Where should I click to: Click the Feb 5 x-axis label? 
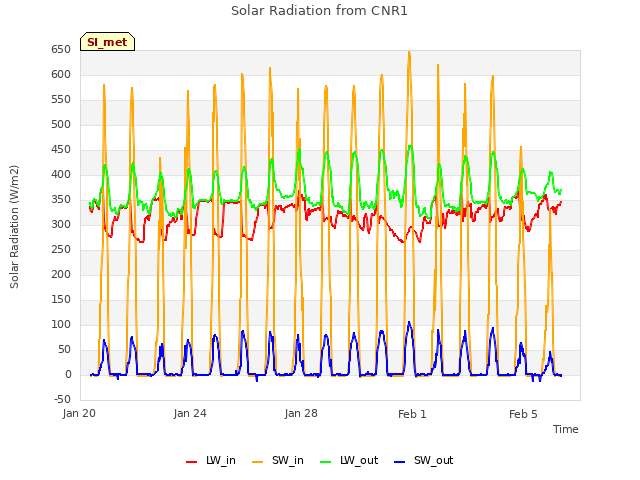(523, 414)
